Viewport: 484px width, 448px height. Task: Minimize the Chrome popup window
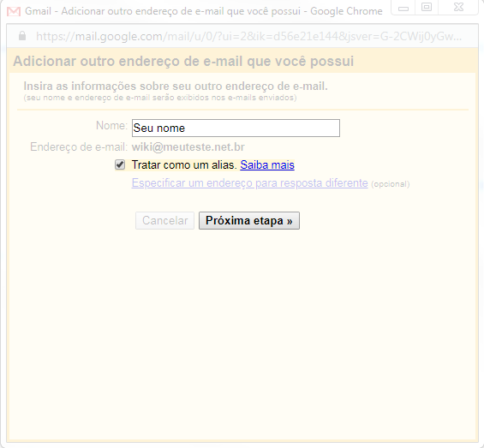tap(403, 8)
